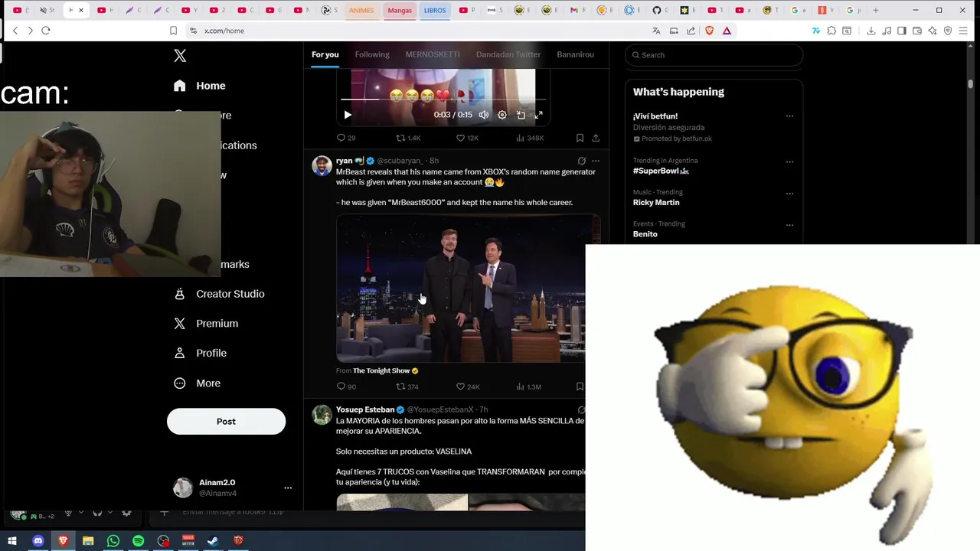Open new browser tab
This screenshot has width=980, height=551.
pos(876,10)
